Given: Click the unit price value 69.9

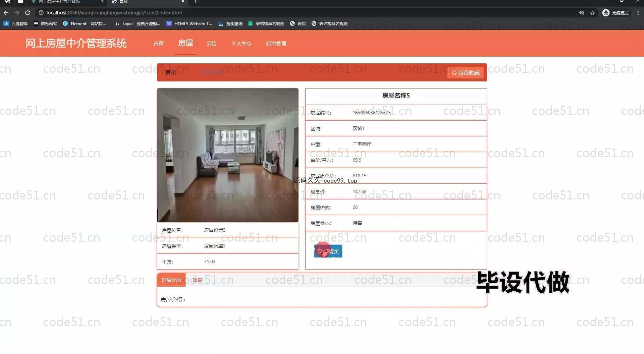Looking at the screenshot, I should pyautogui.click(x=357, y=160).
